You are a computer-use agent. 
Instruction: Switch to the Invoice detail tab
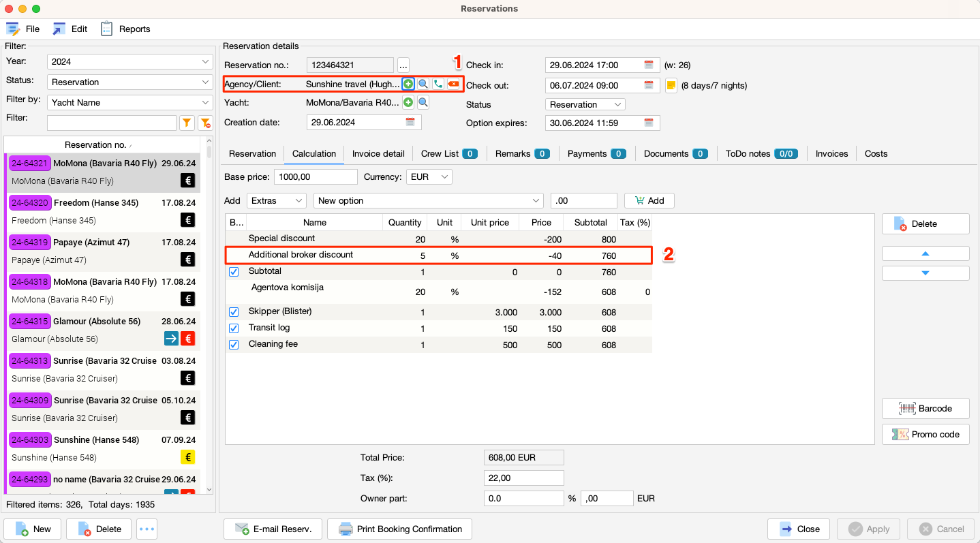pyautogui.click(x=378, y=153)
